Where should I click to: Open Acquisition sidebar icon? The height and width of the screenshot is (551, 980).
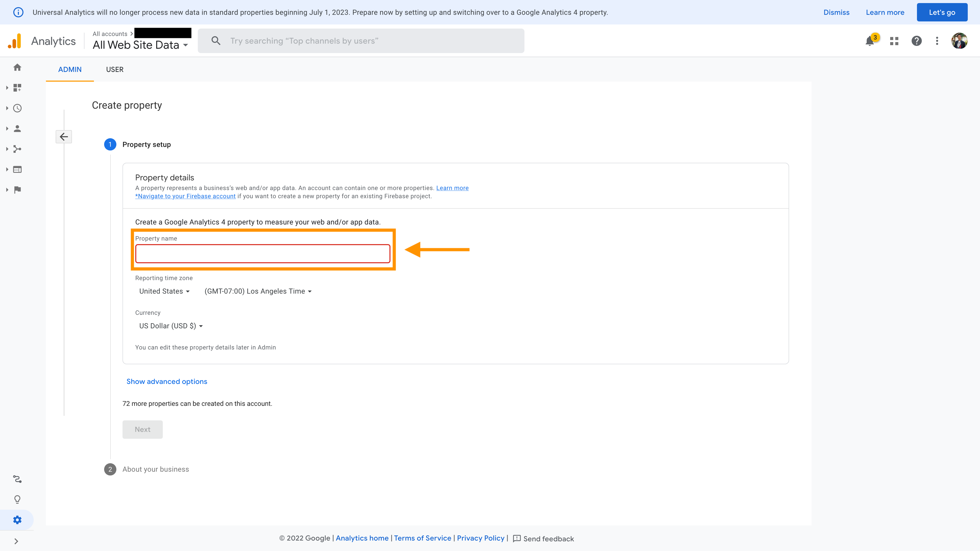pos(17,149)
